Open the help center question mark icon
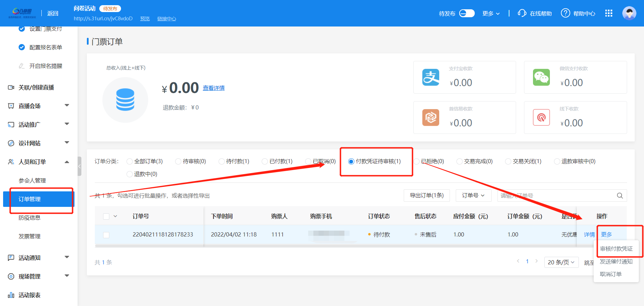 pos(565,13)
